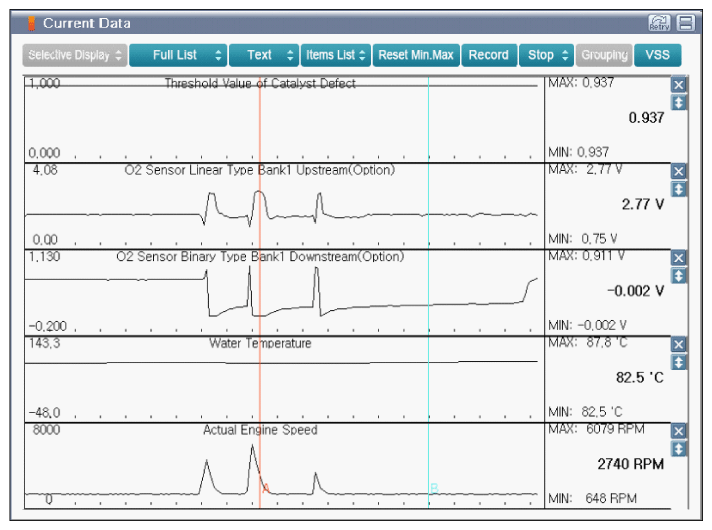Move the O2 Sensor Binary Type Downstream graph
Viewport: 712px width, 530px height.
[x=678, y=276]
